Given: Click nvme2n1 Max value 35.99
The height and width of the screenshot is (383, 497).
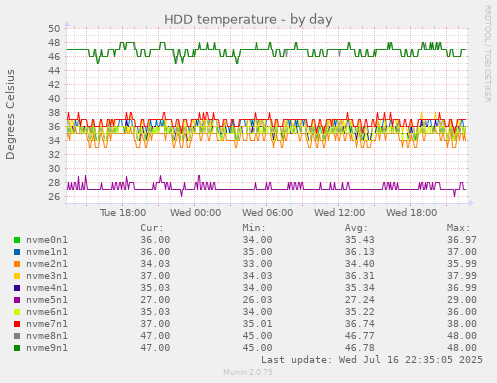Looking at the screenshot, I should (x=462, y=264).
